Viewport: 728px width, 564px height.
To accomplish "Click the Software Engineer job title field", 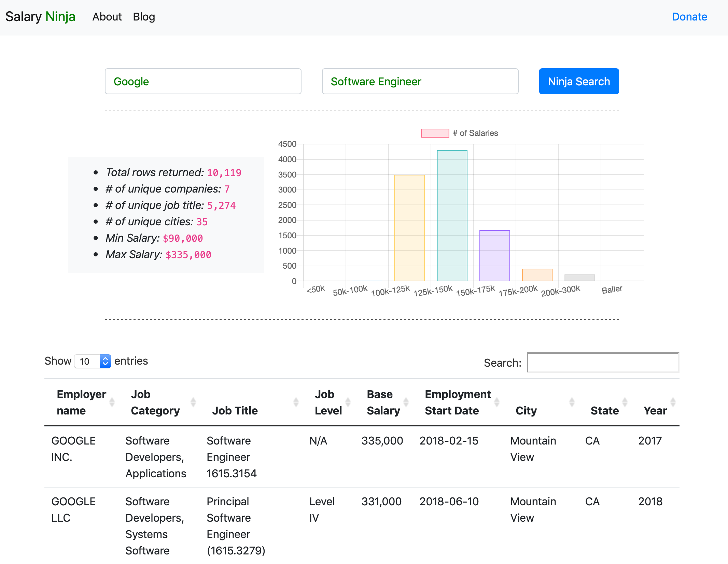I will (420, 81).
